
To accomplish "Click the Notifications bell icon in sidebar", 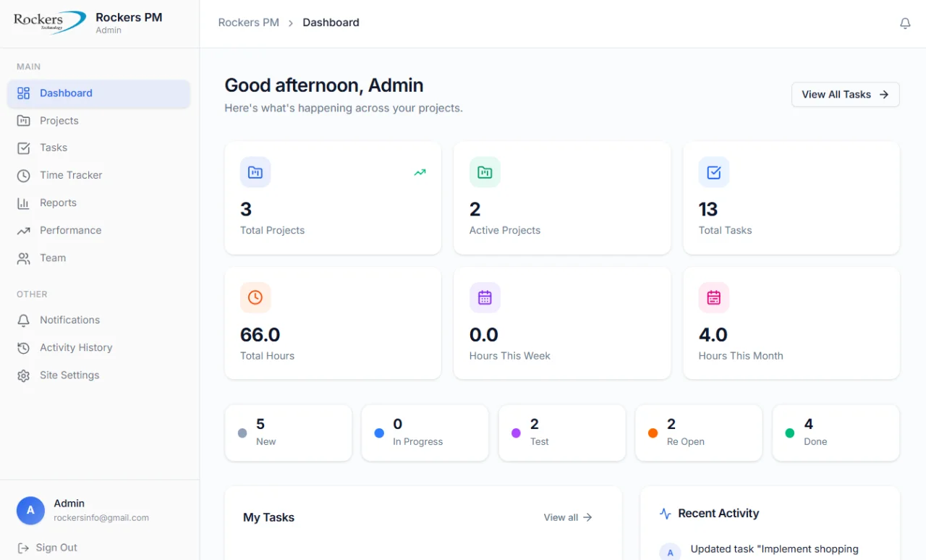I will [x=24, y=321].
